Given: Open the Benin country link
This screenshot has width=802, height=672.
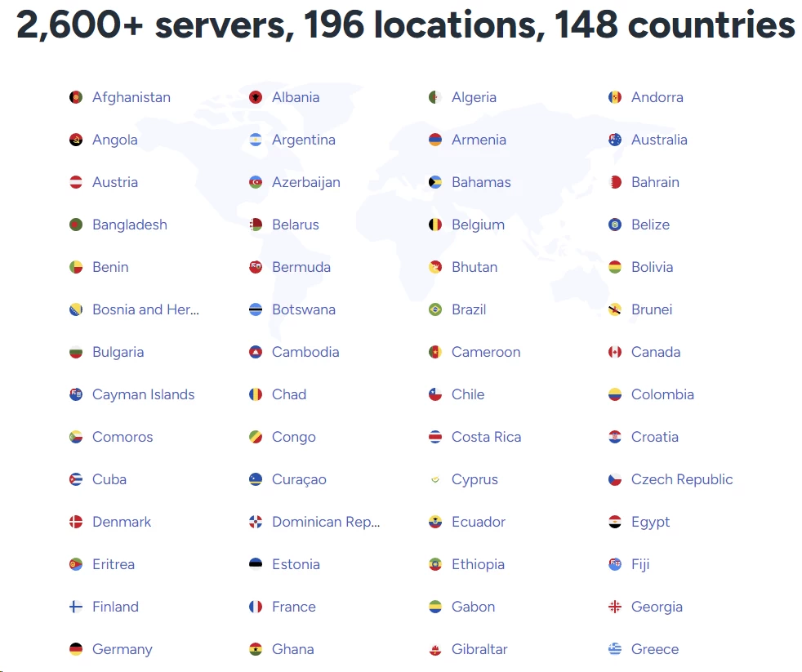Looking at the screenshot, I should tap(110, 267).
